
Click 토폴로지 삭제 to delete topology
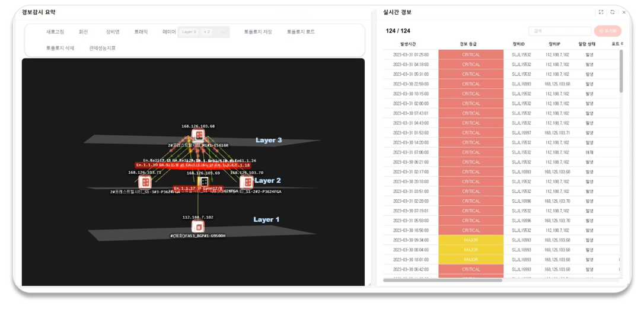click(60, 48)
